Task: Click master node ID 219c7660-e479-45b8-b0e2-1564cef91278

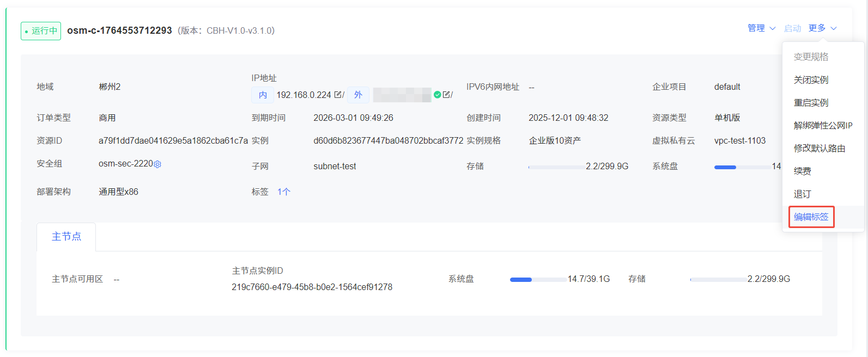Action: pos(312,287)
